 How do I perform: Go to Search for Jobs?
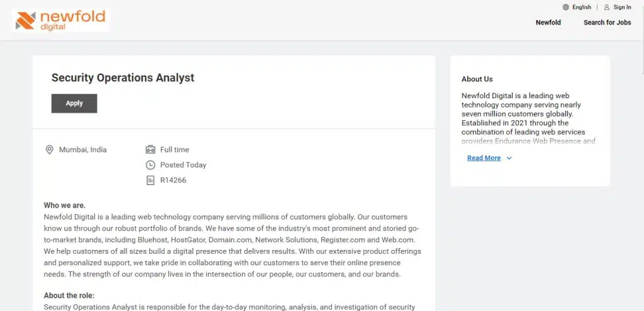coord(608,23)
